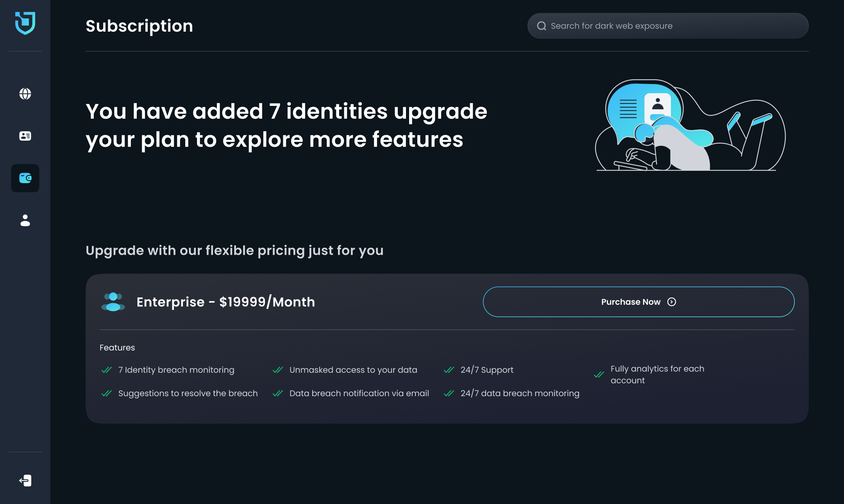Select the wallet subscription icon in sidebar
The image size is (844, 504).
[25, 178]
